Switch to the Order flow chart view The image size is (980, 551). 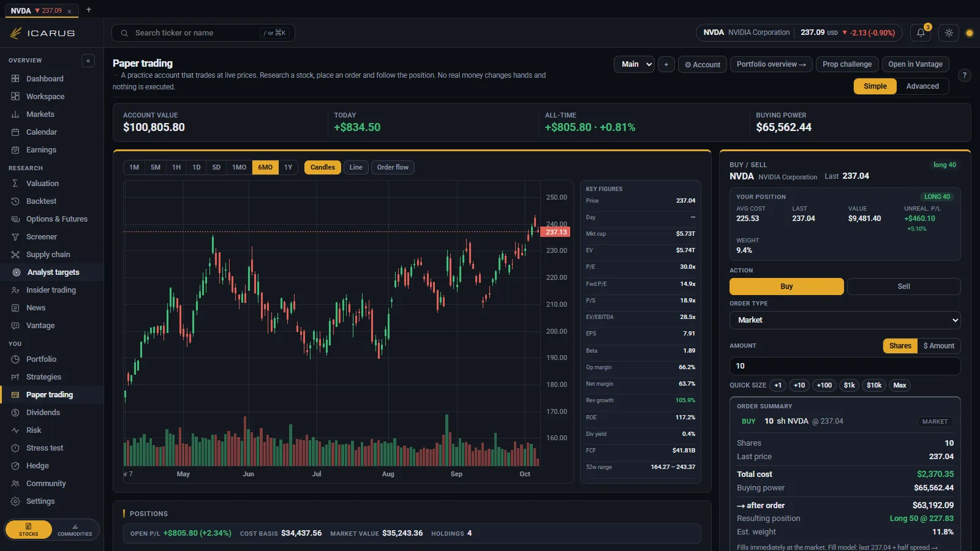click(x=393, y=167)
